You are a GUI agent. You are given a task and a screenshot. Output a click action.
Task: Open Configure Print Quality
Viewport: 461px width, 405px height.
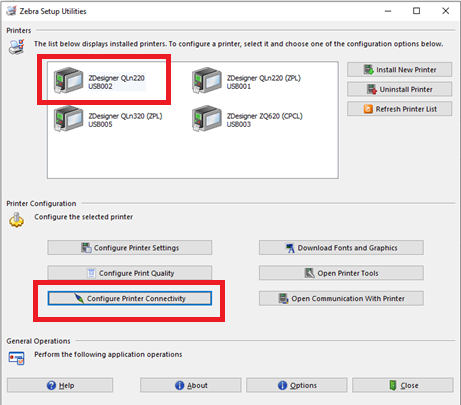[x=130, y=273]
